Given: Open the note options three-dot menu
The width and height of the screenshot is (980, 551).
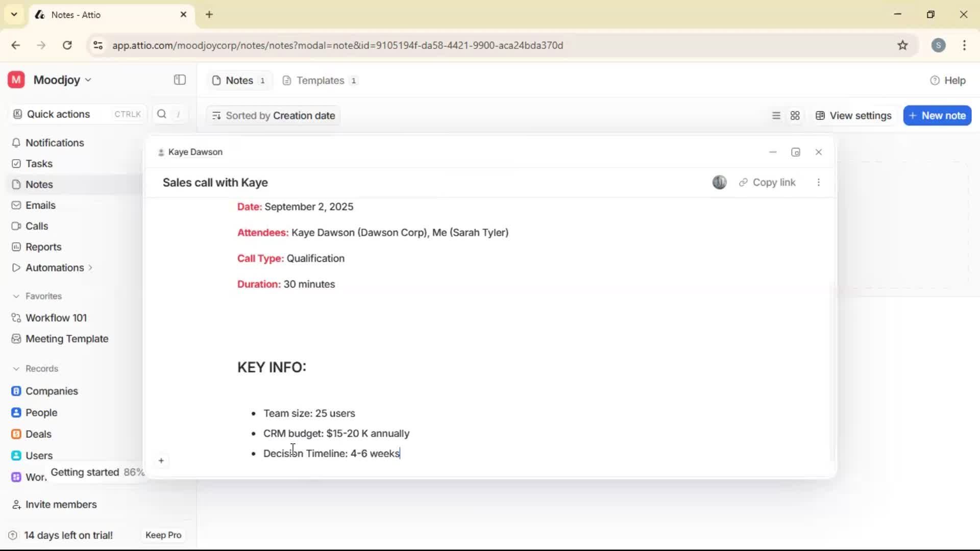Looking at the screenshot, I should pos(819,182).
